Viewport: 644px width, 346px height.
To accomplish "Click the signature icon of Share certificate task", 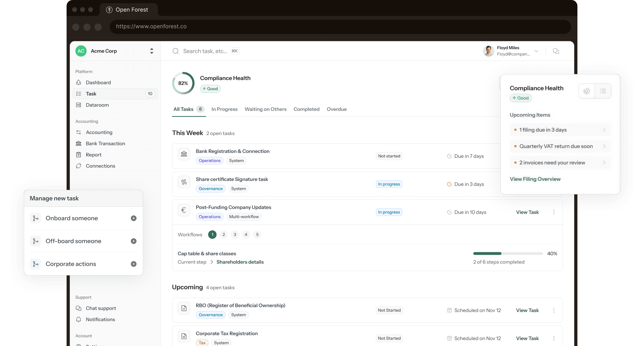I will pyautogui.click(x=184, y=182).
